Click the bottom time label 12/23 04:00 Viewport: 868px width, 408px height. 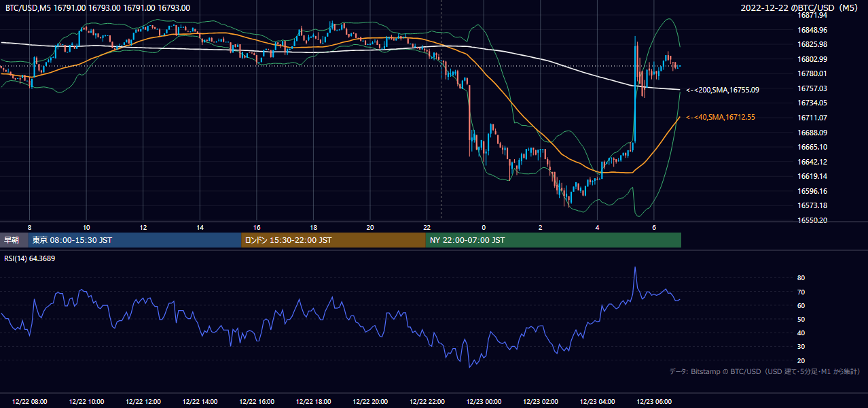click(x=597, y=402)
